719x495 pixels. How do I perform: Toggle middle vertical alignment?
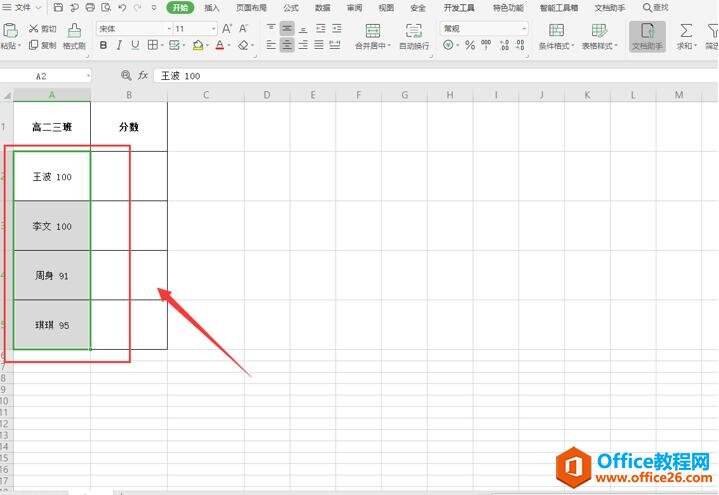[x=287, y=28]
